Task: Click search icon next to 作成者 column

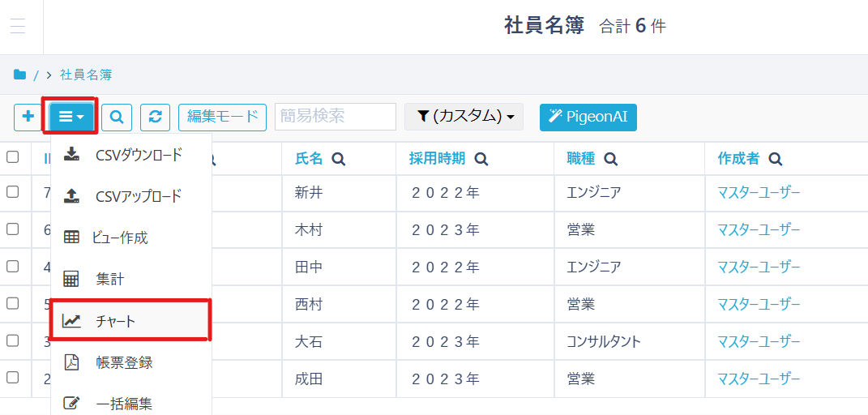Action: pyautogui.click(x=776, y=159)
